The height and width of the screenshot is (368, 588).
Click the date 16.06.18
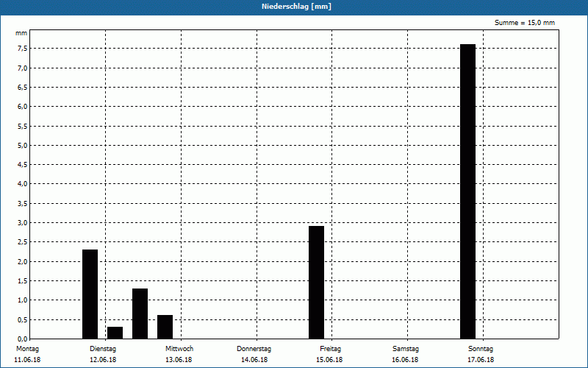[x=405, y=360]
